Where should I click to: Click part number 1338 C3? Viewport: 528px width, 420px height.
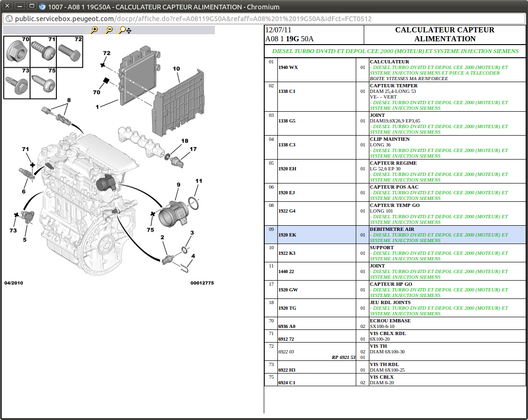287,145
